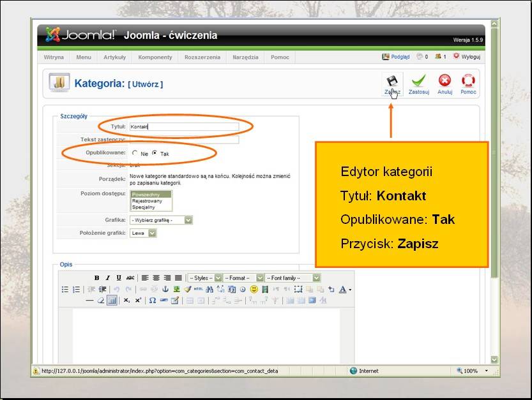Select Specjalny access level

coord(151,207)
